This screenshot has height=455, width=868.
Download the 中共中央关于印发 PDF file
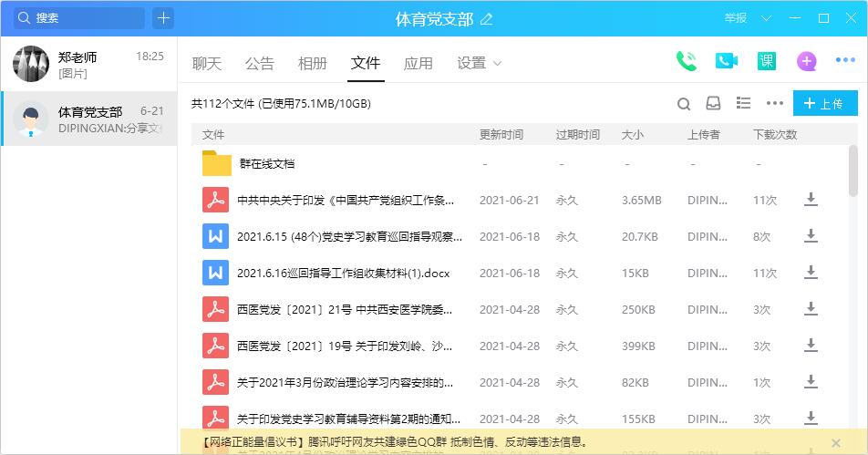[x=810, y=200]
